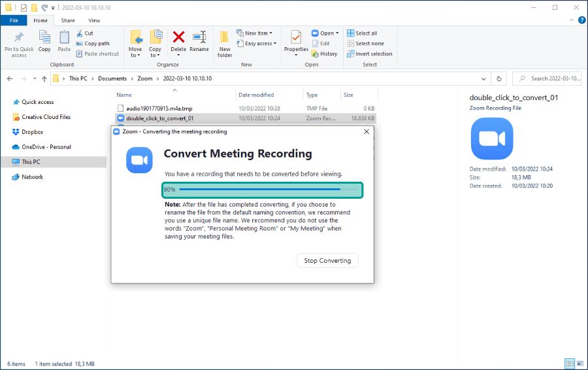Click the large Zoom preview thumbnail
This screenshot has width=588, height=370.
click(491, 139)
